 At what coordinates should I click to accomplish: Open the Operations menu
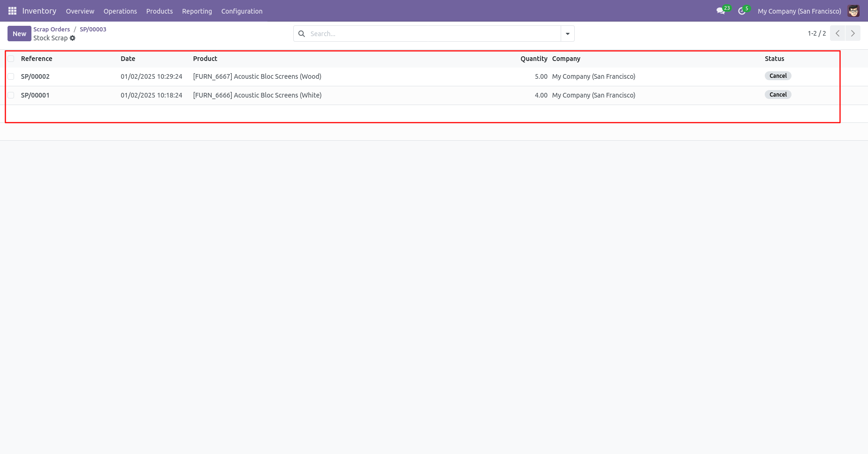point(120,11)
